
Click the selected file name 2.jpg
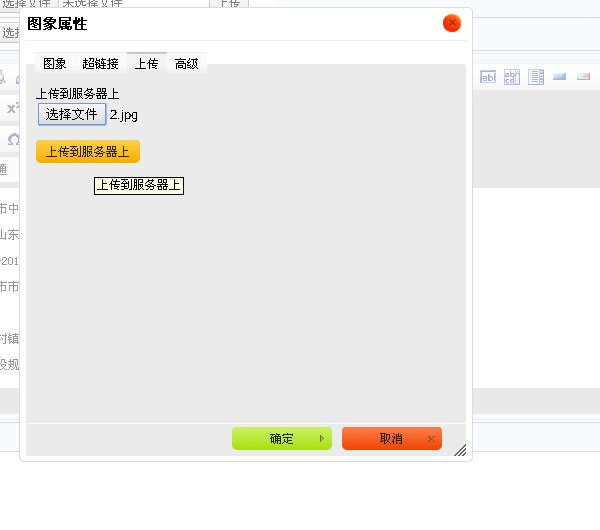point(124,115)
